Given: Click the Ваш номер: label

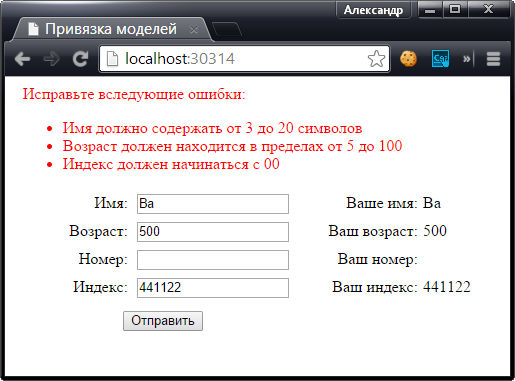Looking at the screenshot, I should click(378, 259).
